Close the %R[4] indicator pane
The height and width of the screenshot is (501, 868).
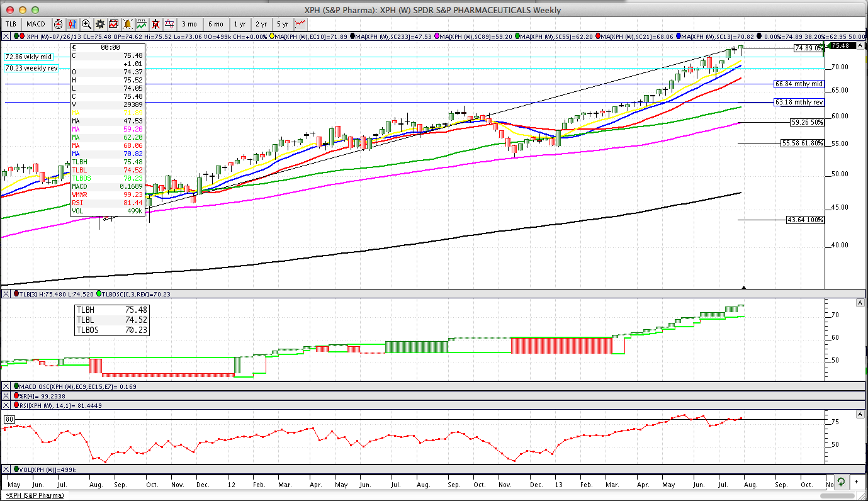point(6,395)
